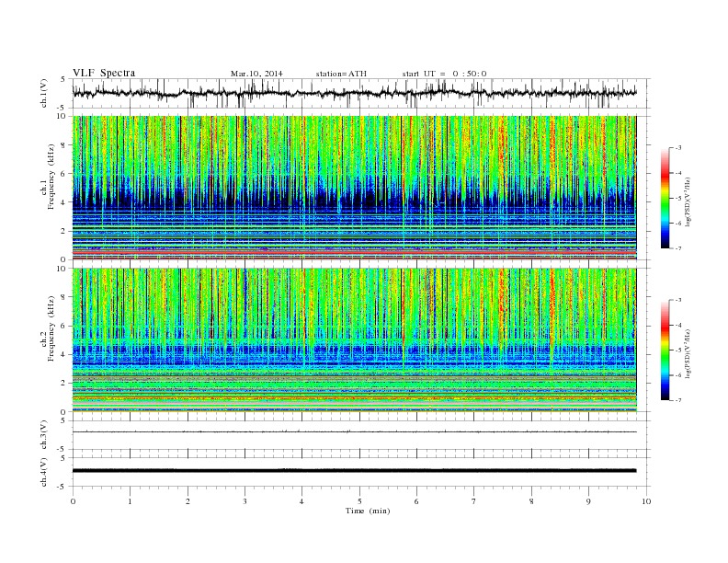
Task: Click the "6" kHz tick on ch.1 spectrogram
Action: point(63,174)
